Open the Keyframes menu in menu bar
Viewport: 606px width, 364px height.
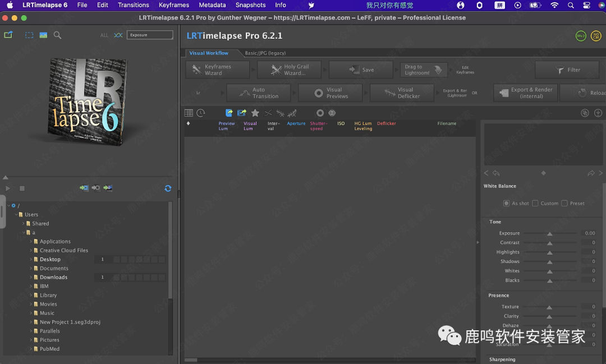(173, 5)
